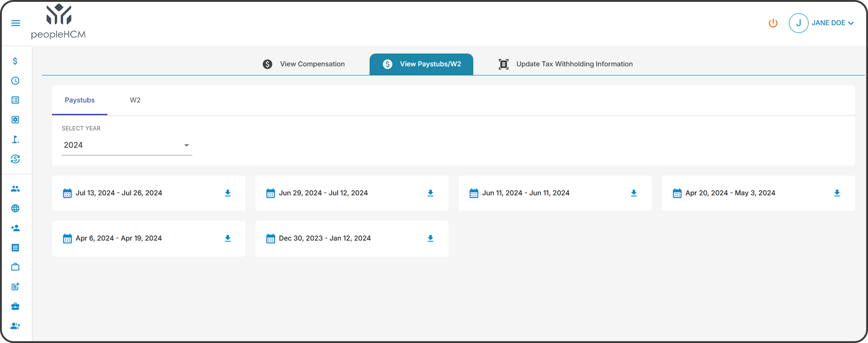Download Jul 13 - Jul 26 paystub
The height and width of the screenshot is (343, 868).
point(228,193)
